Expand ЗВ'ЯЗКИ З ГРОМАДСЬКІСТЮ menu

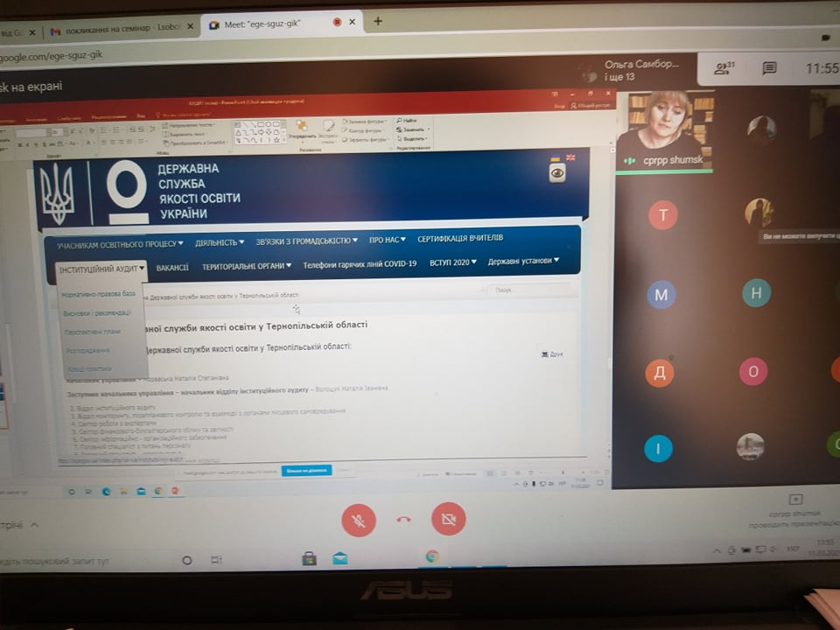pos(306,241)
